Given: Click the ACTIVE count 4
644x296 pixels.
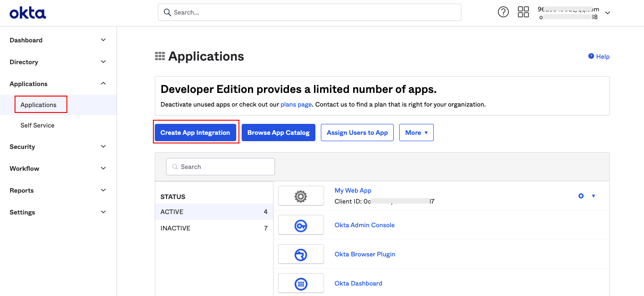Looking at the screenshot, I should pyautogui.click(x=266, y=212).
